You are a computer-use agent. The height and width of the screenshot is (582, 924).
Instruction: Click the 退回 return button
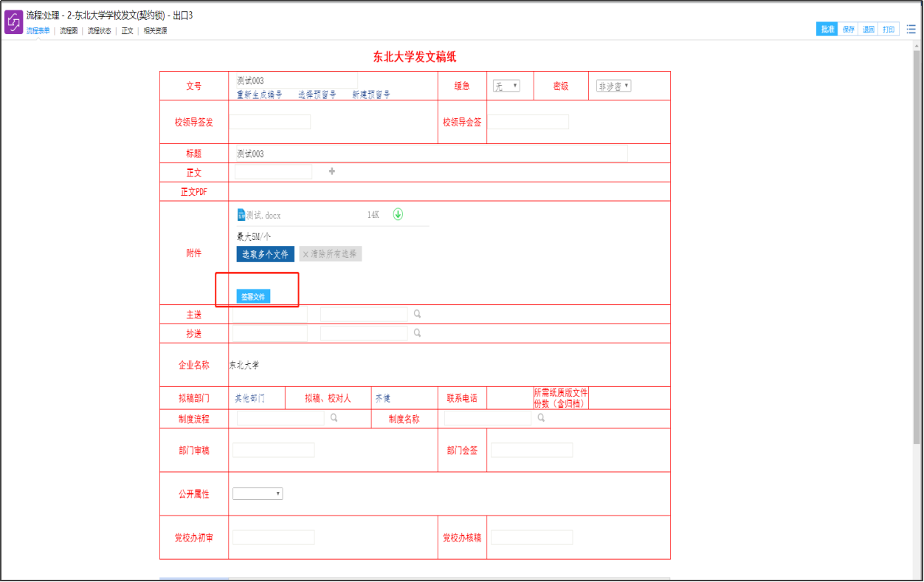(869, 29)
